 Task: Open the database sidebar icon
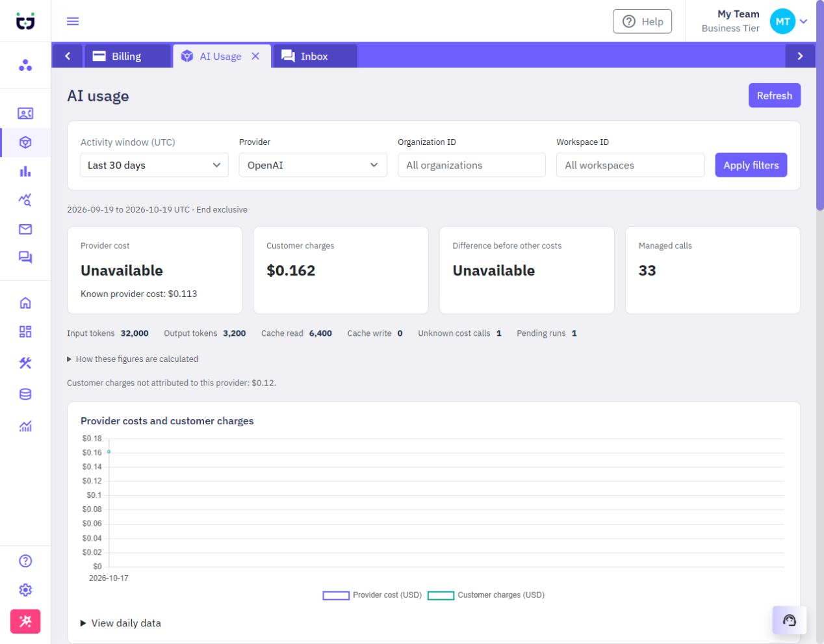[x=25, y=394]
